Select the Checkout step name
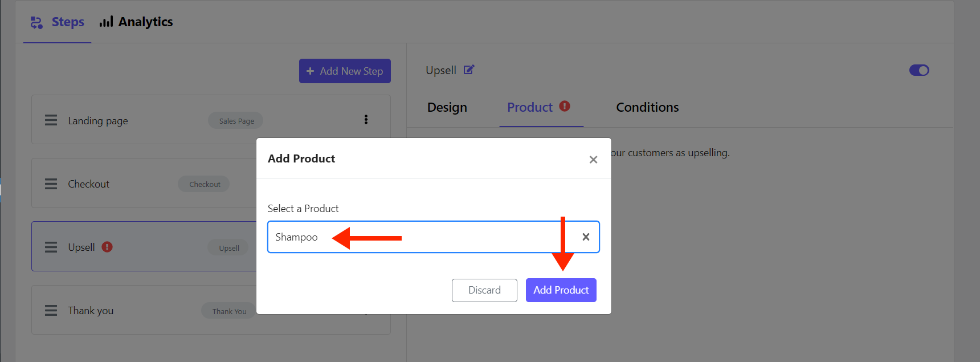 pyautogui.click(x=88, y=184)
